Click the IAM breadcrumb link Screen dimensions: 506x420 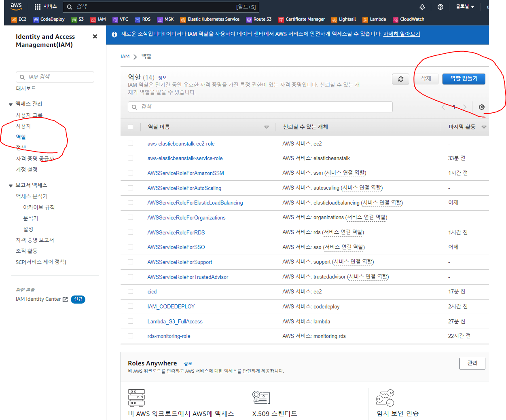point(125,57)
